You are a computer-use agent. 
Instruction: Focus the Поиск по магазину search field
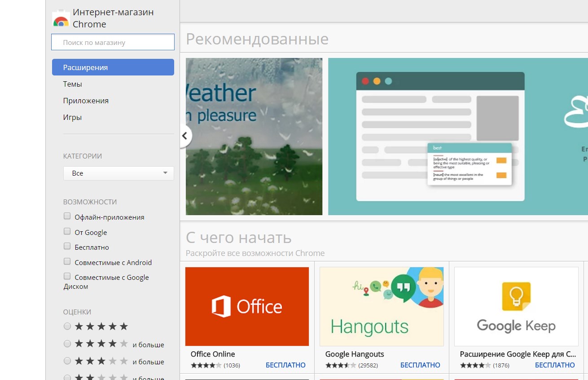[113, 42]
